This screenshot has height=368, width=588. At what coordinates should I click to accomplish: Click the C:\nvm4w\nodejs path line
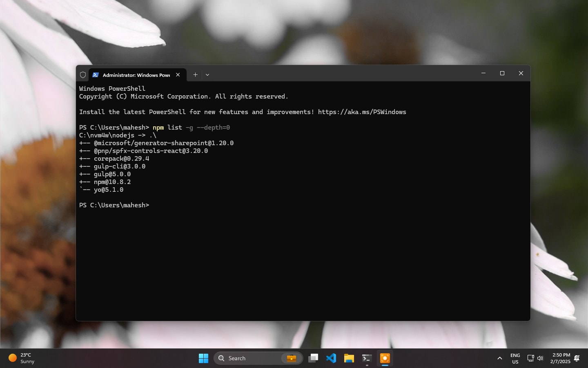tap(118, 135)
